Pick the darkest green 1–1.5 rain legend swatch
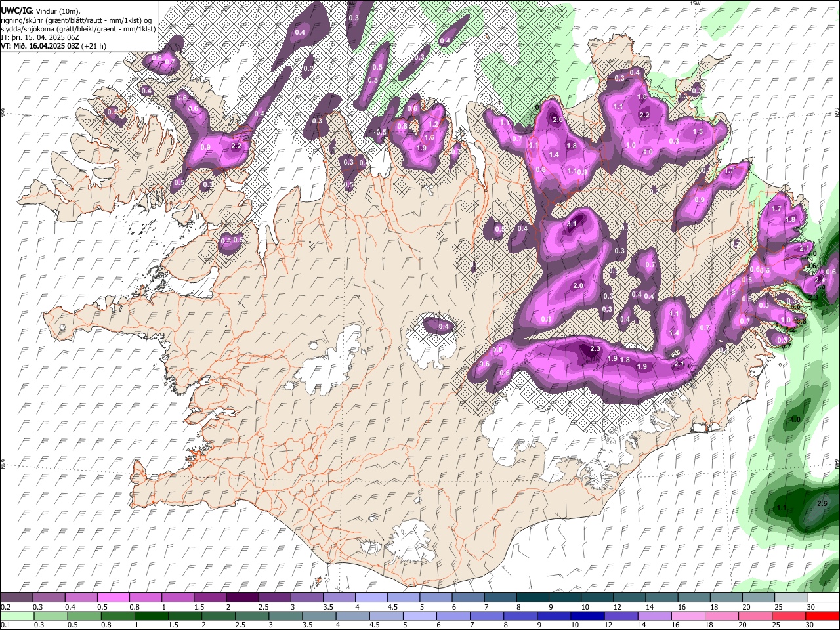 click(151, 616)
